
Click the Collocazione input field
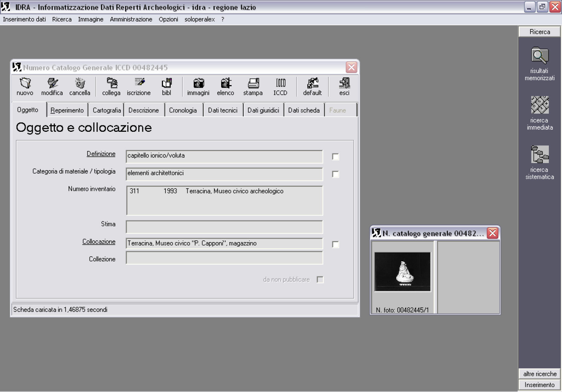click(x=224, y=244)
